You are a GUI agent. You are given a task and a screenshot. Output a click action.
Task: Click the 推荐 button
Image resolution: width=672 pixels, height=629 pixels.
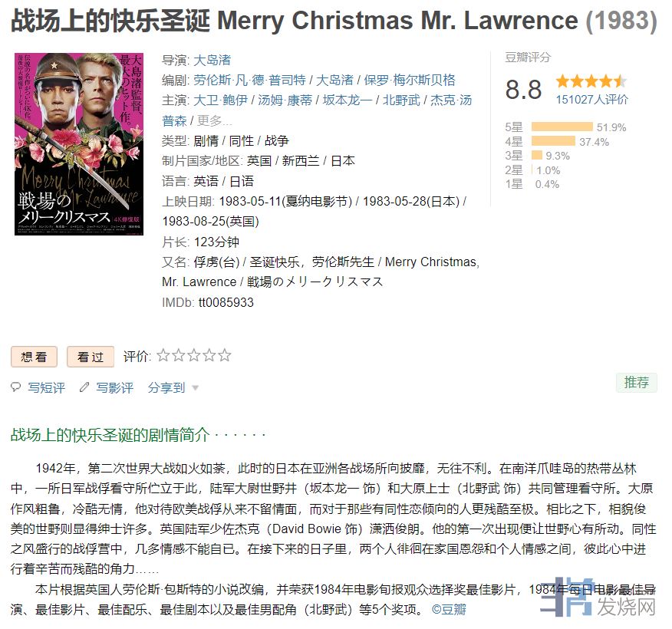pyautogui.click(x=637, y=382)
